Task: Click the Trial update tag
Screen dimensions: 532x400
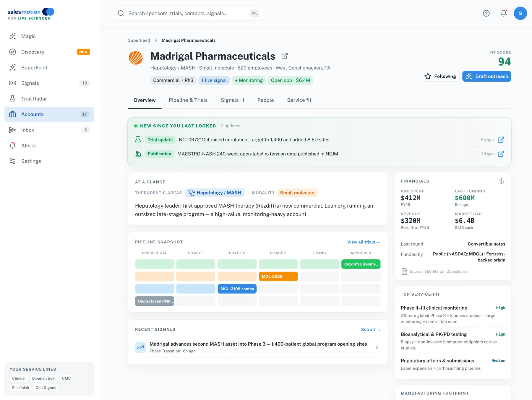Action: (x=160, y=140)
